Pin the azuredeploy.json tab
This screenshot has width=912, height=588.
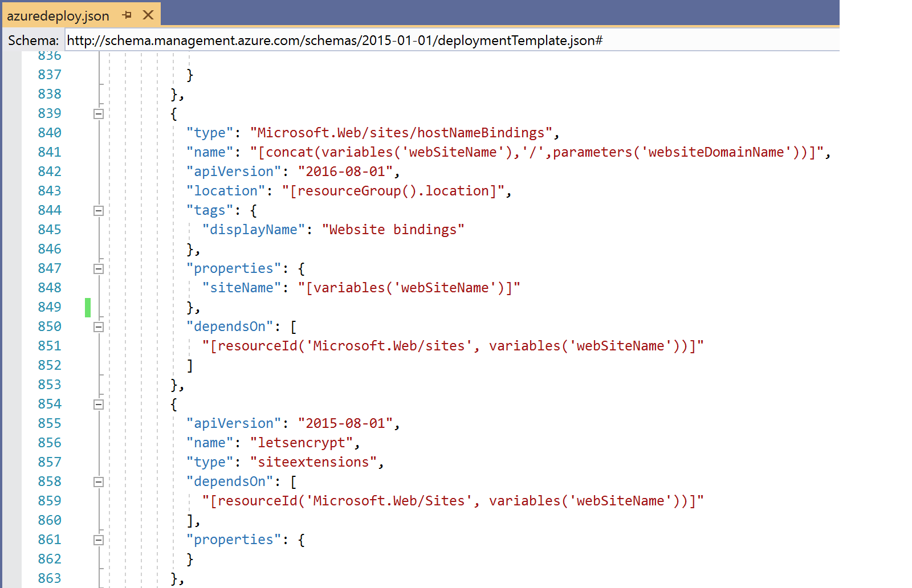click(x=127, y=15)
